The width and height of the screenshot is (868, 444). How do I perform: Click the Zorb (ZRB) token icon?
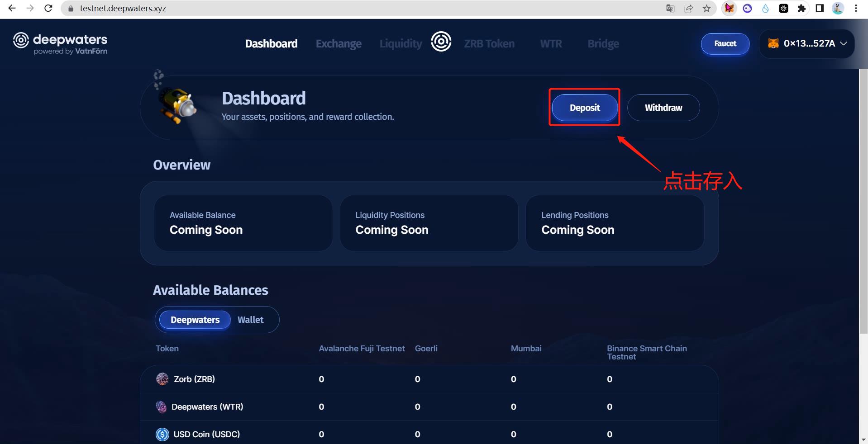162,379
